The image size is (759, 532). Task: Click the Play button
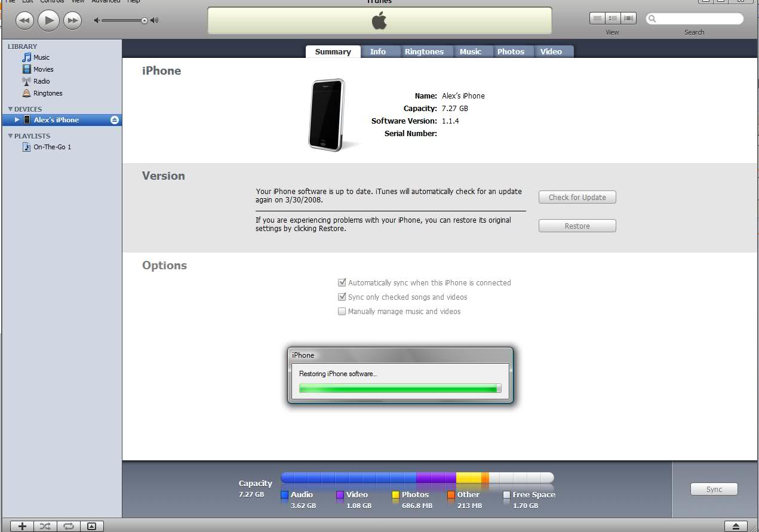[48, 20]
